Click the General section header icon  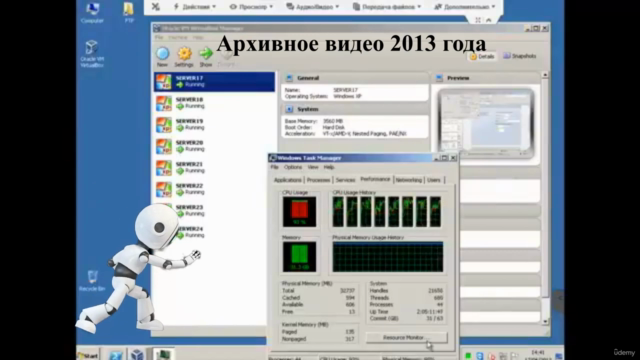289,78
